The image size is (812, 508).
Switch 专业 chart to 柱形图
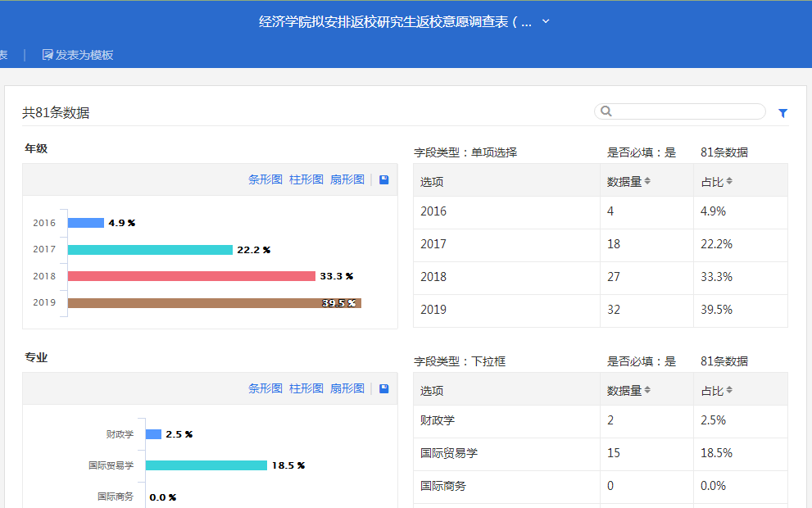[306, 388]
